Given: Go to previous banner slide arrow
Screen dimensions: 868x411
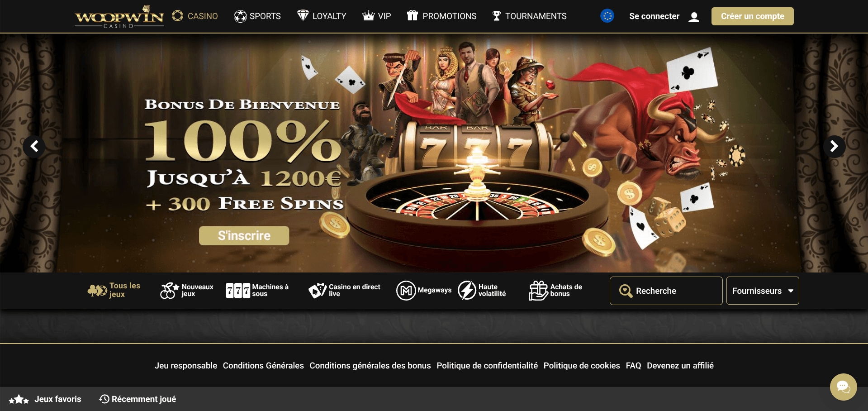Looking at the screenshot, I should (x=34, y=146).
